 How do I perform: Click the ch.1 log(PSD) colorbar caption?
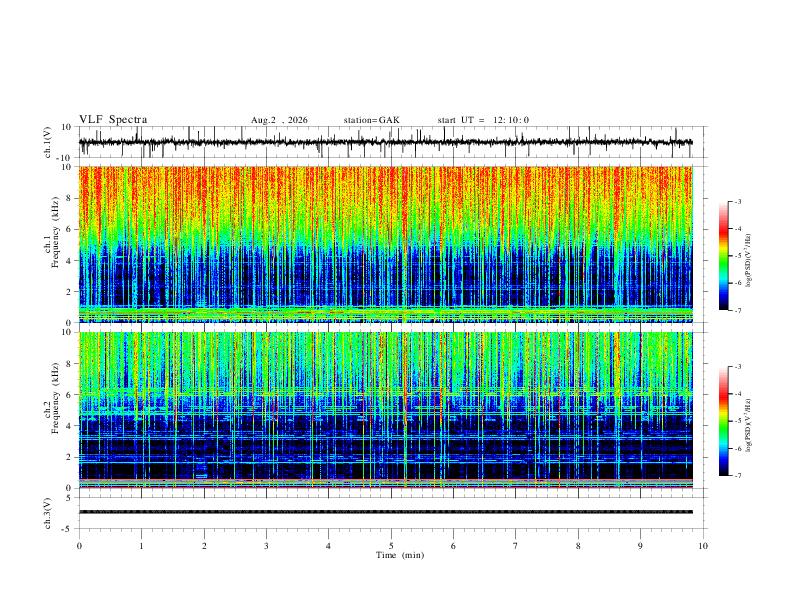[x=748, y=261]
